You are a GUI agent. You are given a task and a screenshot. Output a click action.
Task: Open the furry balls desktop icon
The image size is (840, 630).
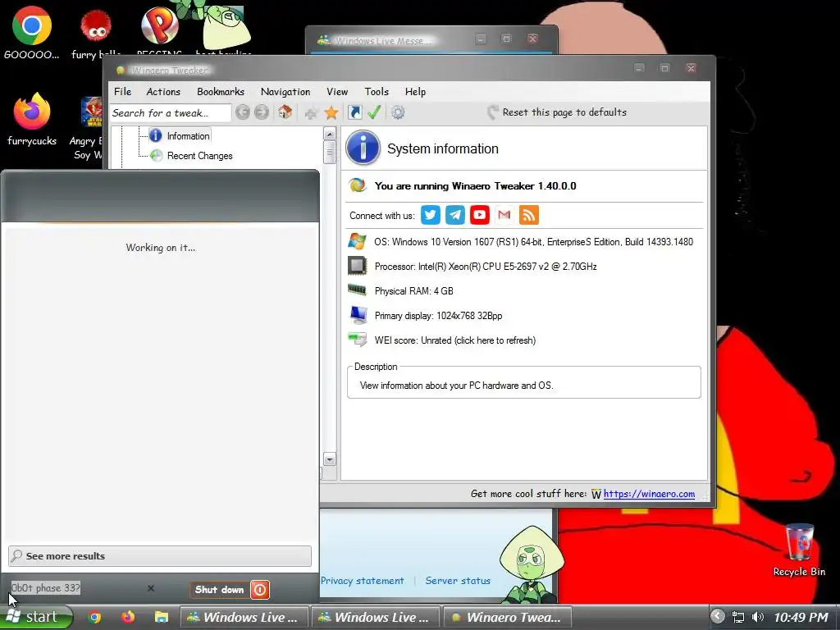96,27
